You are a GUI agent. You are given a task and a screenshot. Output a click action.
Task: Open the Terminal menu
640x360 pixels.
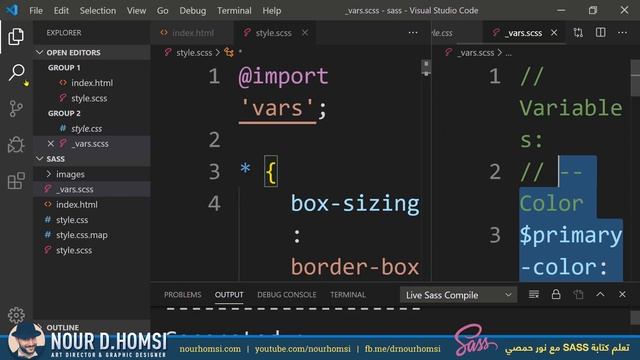coord(234,11)
